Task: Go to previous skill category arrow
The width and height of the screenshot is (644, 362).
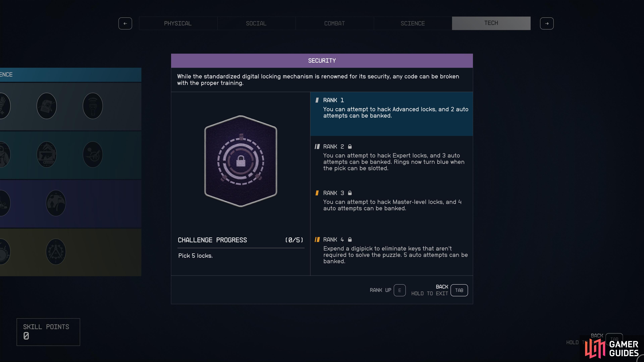Action: 125,23
